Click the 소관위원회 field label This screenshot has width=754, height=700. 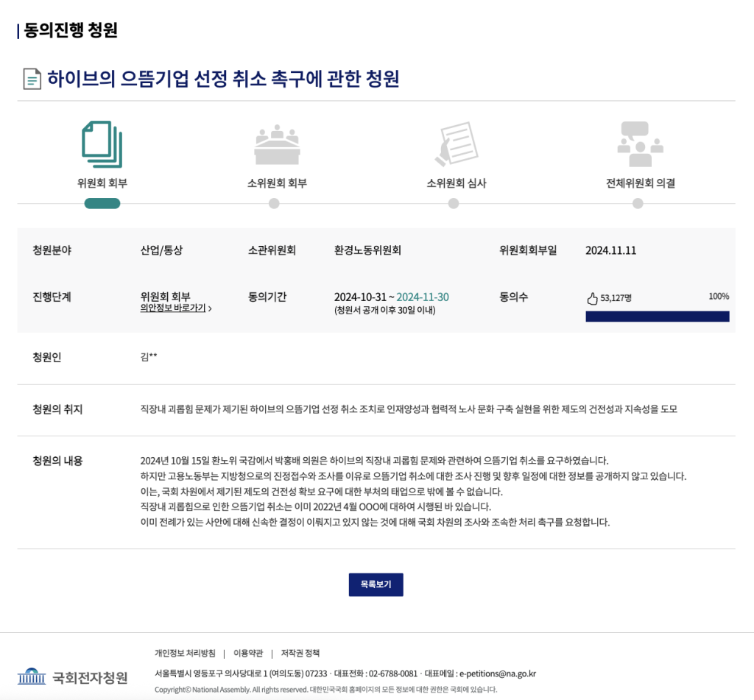click(272, 250)
